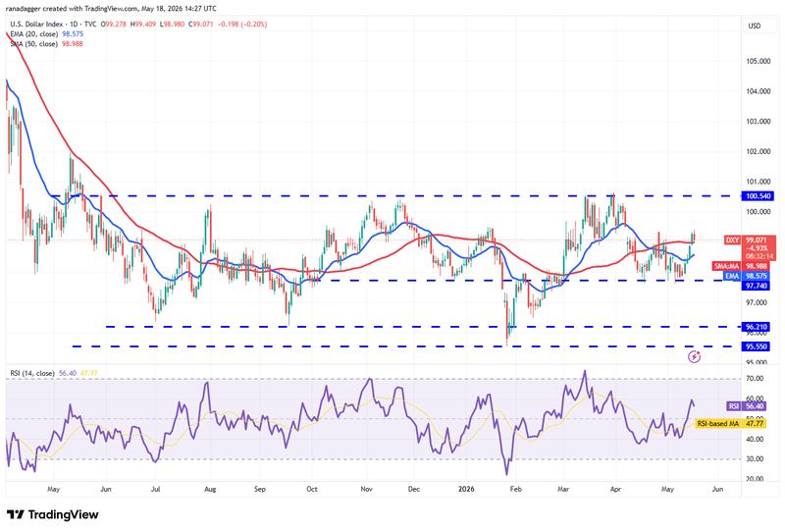
Task: Click the TradingView logo
Action: (x=53, y=514)
